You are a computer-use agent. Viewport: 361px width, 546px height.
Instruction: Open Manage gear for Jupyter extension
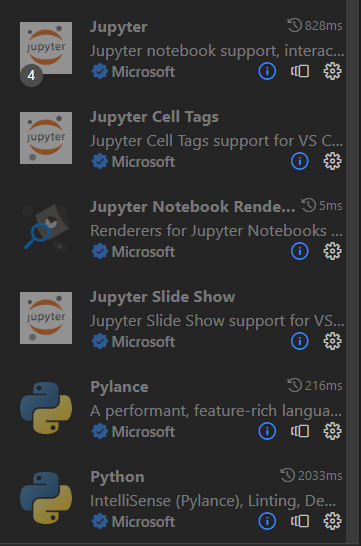(x=332, y=71)
